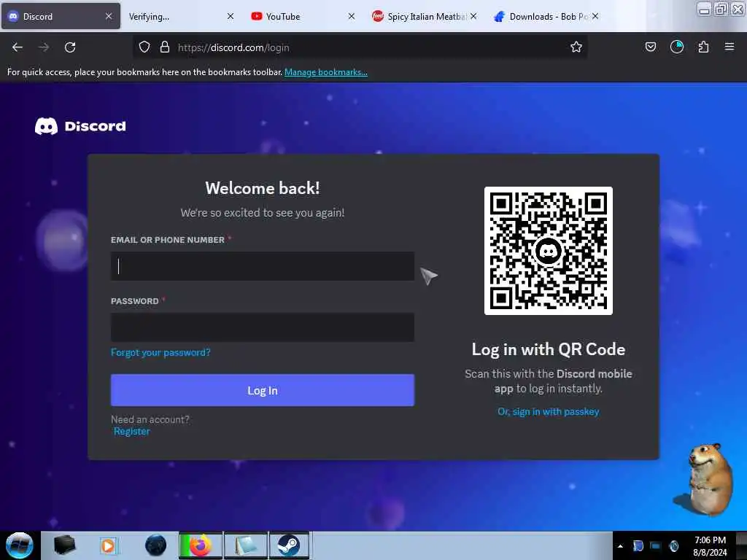
Task: Select the Firefox taskbar button
Action: [x=200, y=545]
